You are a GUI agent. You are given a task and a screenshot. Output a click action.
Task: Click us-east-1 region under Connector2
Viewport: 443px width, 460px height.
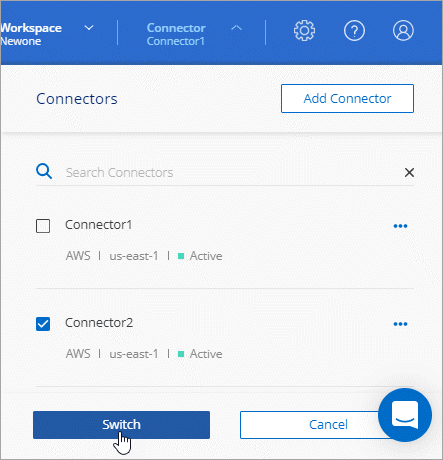pos(134,354)
